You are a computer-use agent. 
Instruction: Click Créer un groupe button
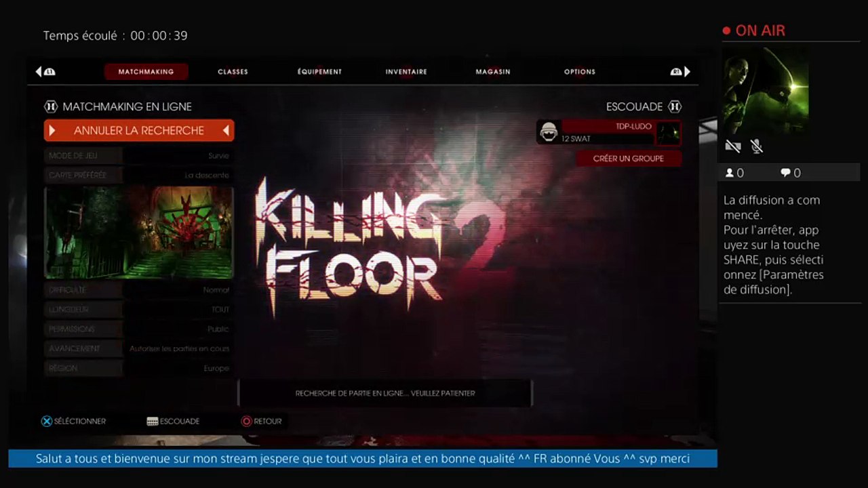629,158
